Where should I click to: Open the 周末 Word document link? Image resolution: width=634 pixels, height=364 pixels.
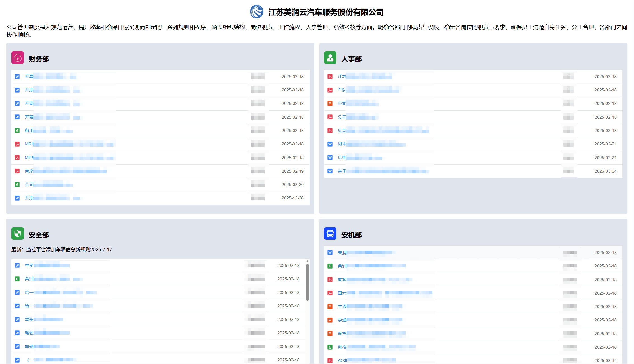click(x=371, y=144)
